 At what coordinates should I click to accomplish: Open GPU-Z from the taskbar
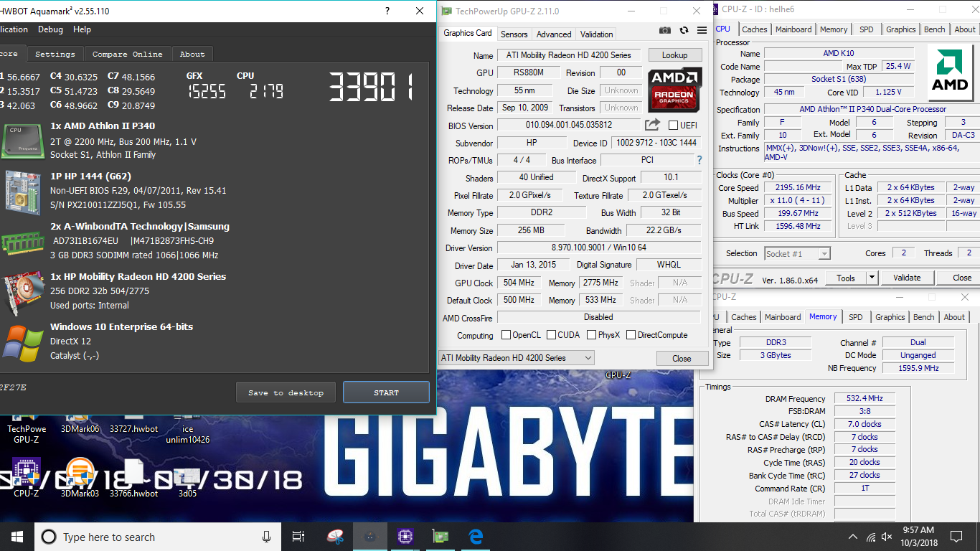tap(440, 537)
